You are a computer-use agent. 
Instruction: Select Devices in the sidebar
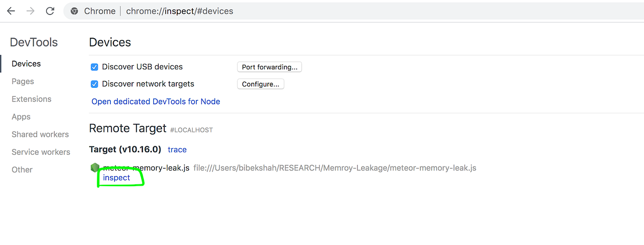click(26, 64)
